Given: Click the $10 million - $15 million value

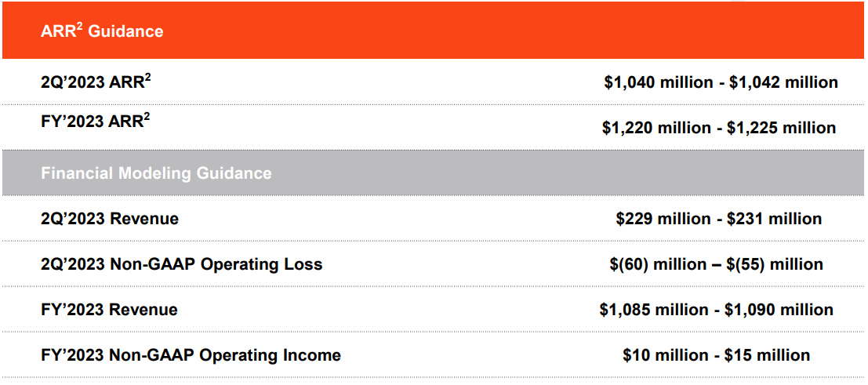Looking at the screenshot, I should (717, 354).
